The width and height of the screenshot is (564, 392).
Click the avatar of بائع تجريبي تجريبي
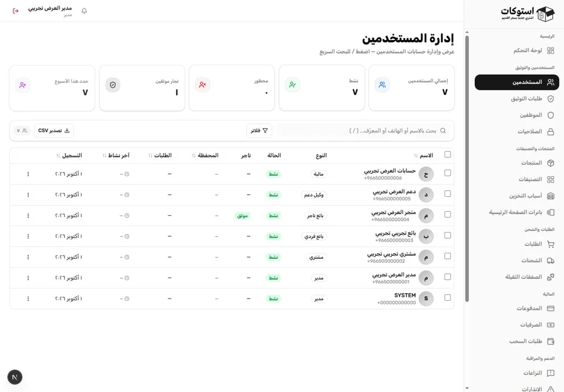(426, 236)
